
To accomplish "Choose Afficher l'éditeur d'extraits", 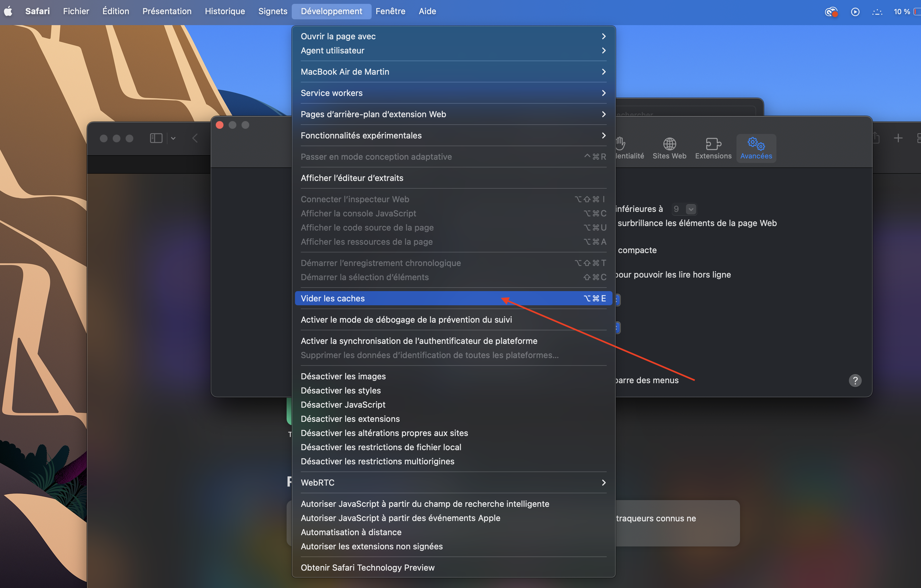I will [454, 178].
